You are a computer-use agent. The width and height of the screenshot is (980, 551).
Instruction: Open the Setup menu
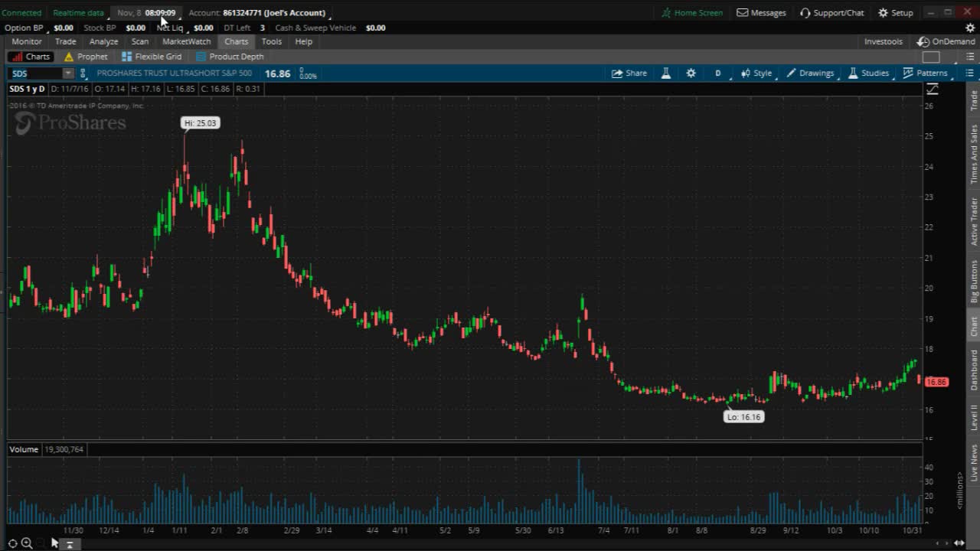[895, 12]
